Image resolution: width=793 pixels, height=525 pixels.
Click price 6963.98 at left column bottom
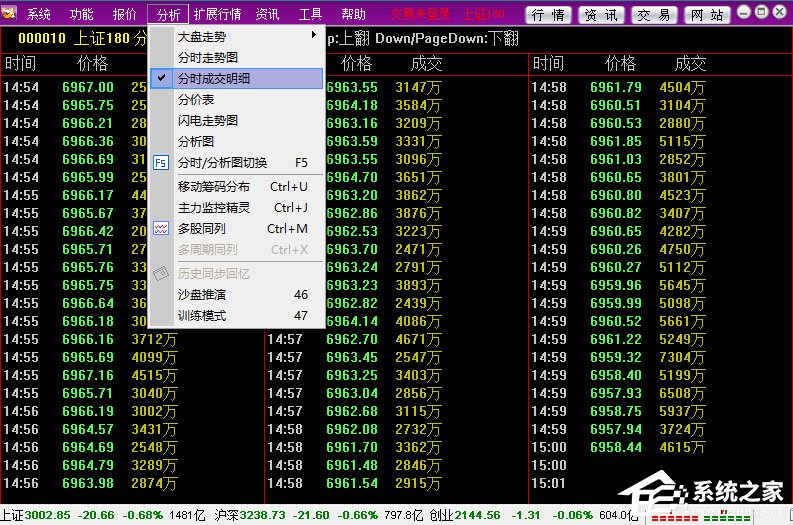88,484
